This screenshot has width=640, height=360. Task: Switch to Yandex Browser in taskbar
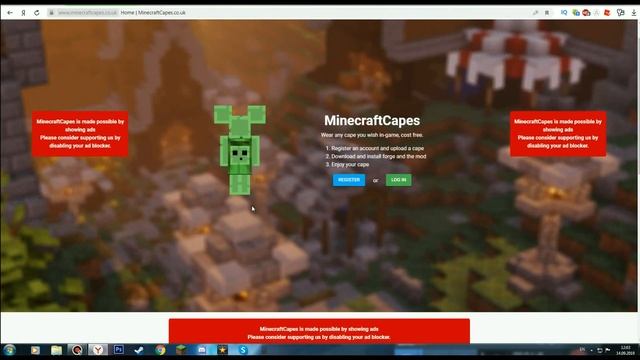98,350
